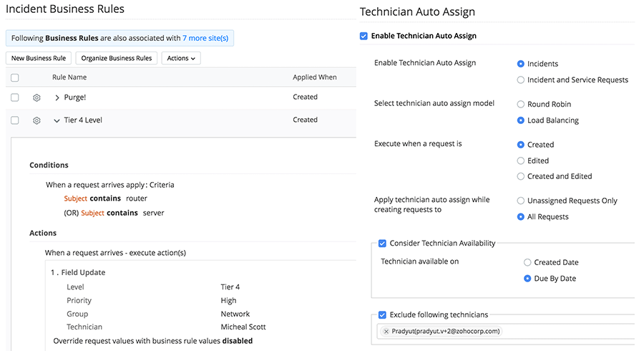
Task: Select Incident and Service Requests option
Action: (521, 80)
